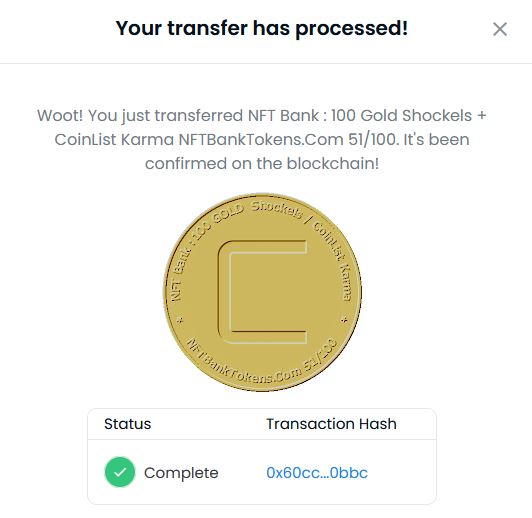
Task: Click the 'CoinList Karma' engraving on coin
Action: 334,260
